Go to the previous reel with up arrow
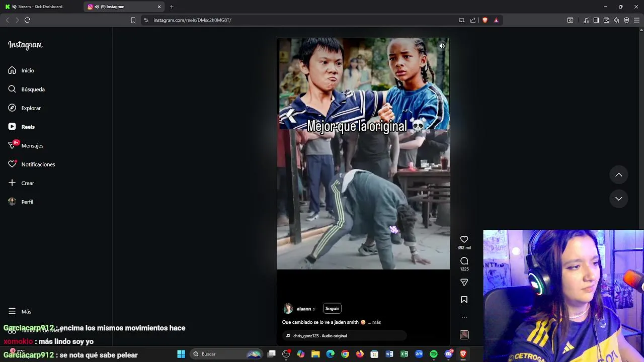The image size is (644, 362). [x=619, y=175]
